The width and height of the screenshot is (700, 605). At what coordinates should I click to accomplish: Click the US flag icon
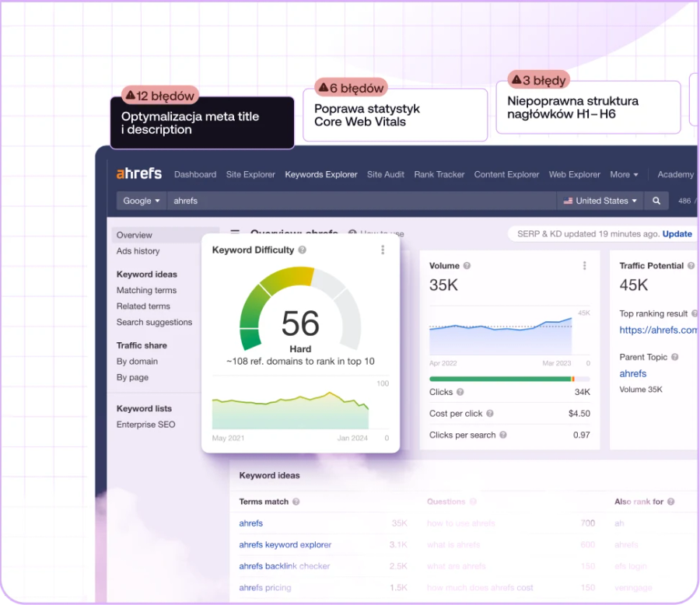[x=568, y=201]
